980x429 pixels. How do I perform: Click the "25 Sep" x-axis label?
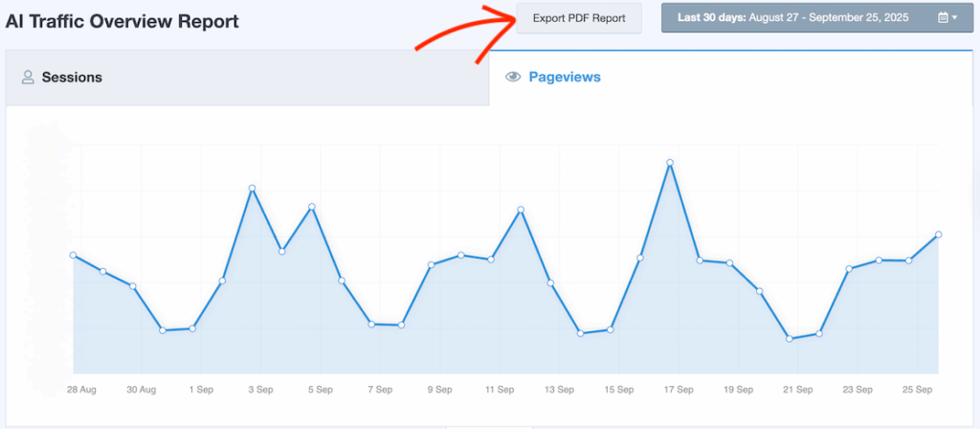coord(917,390)
